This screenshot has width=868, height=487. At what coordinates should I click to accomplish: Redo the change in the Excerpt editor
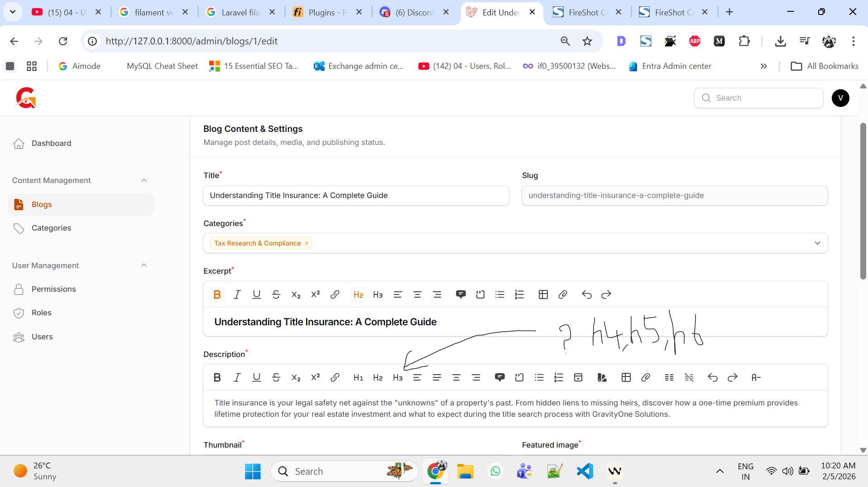click(606, 294)
